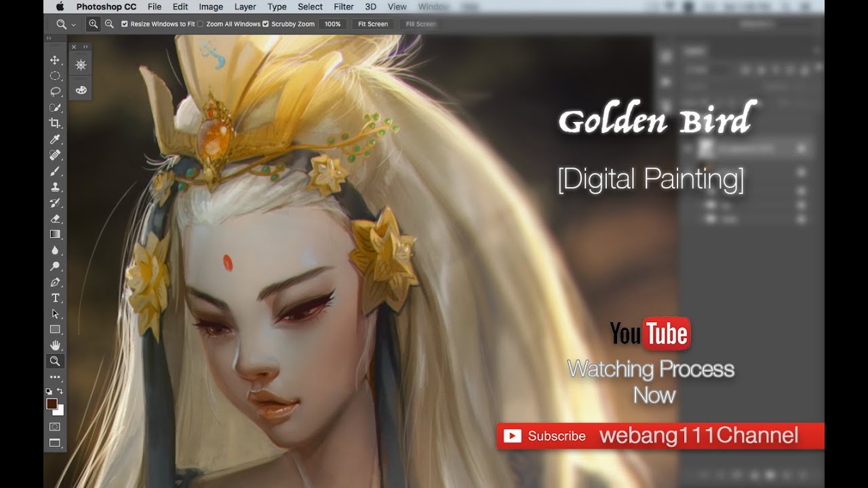Open the ship wheel icon panel
Image resolution: width=868 pixels, height=488 pixels.
point(81,65)
